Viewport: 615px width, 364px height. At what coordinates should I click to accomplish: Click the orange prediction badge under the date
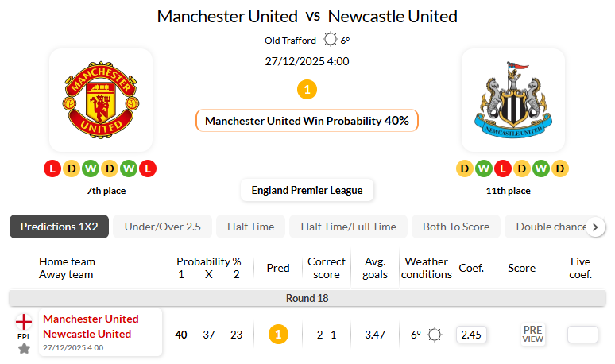pos(307,89)
